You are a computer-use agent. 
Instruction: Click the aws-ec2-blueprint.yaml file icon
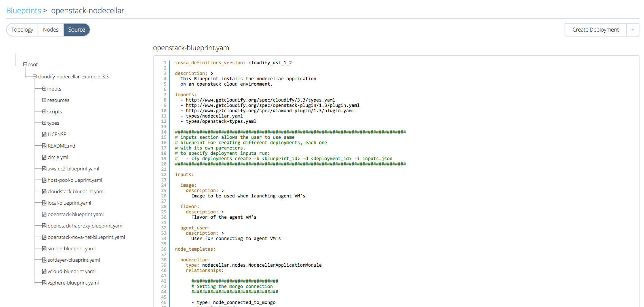tap(44, 169)
